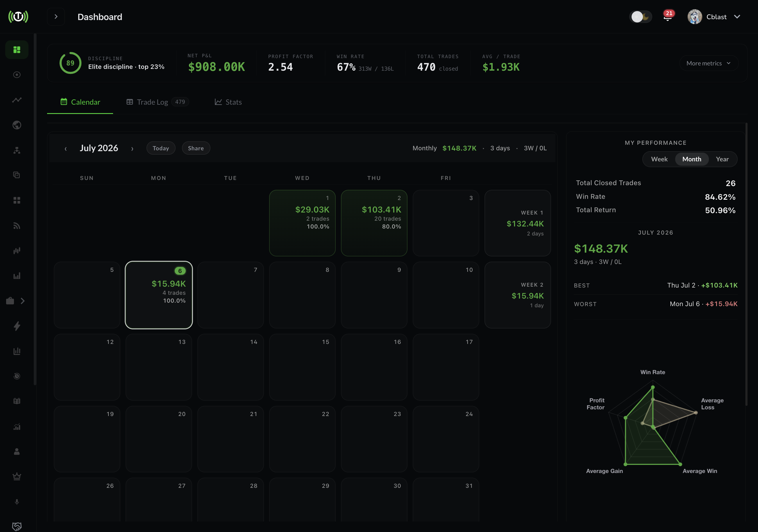
Task: Click the discipline score 89 ring
Action: coord(70,63)
